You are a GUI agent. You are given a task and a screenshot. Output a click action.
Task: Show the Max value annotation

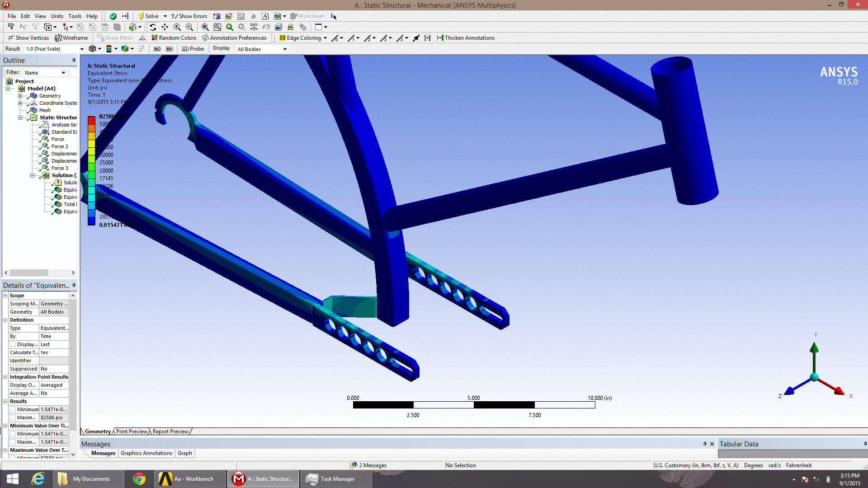pos(157,49)
